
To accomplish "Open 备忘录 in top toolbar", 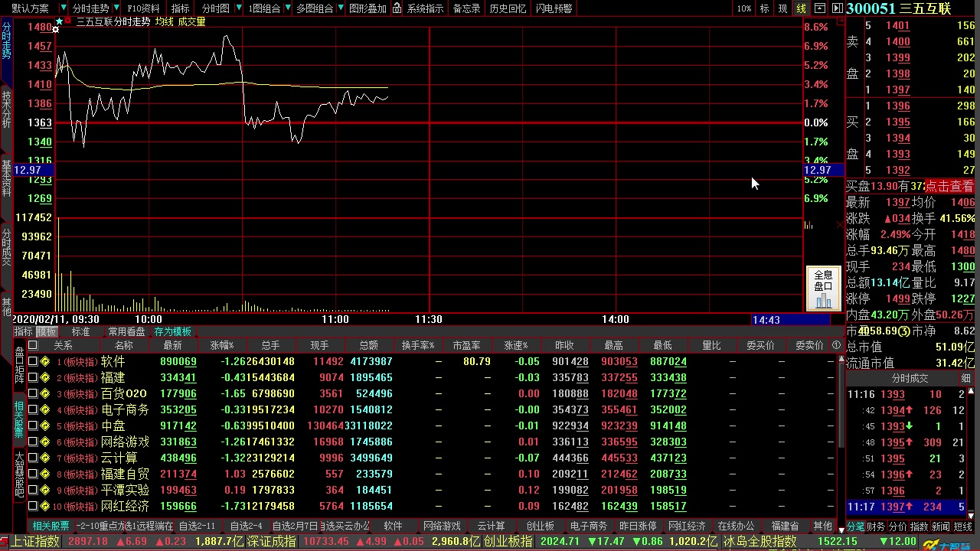I will click(x=466, y=8).
